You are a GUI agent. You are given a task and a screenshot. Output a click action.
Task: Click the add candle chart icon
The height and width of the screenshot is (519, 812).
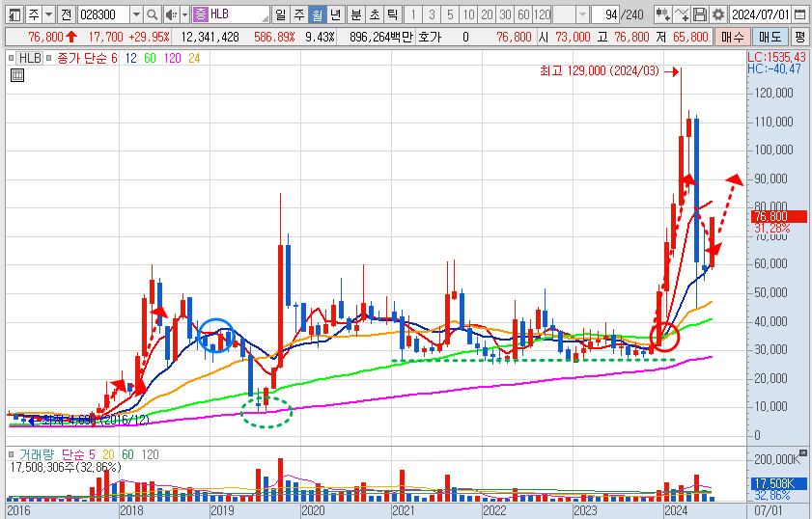click(663, 14)
